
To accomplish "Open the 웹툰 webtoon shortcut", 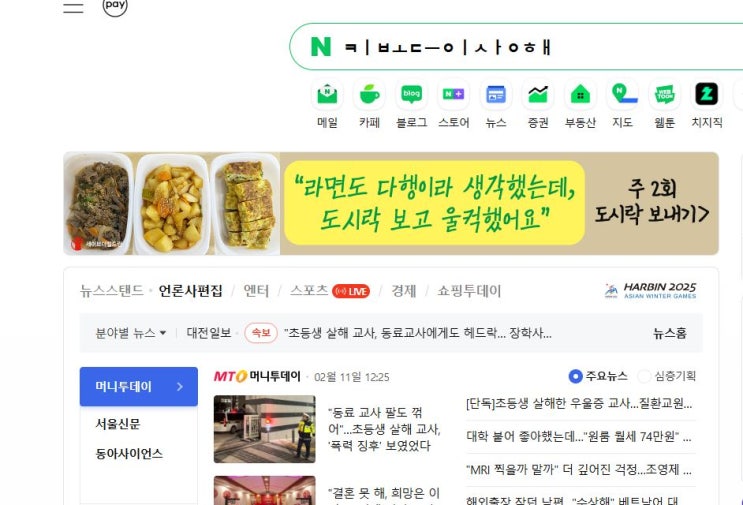I will 664,104.
